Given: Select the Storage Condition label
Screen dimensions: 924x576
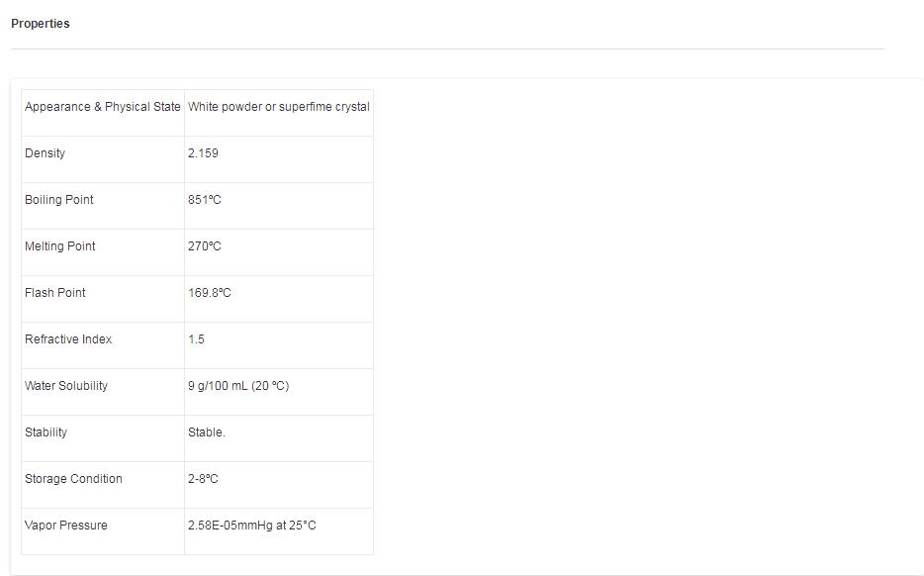Looking at the screenshot, I should tap(73, 479).
